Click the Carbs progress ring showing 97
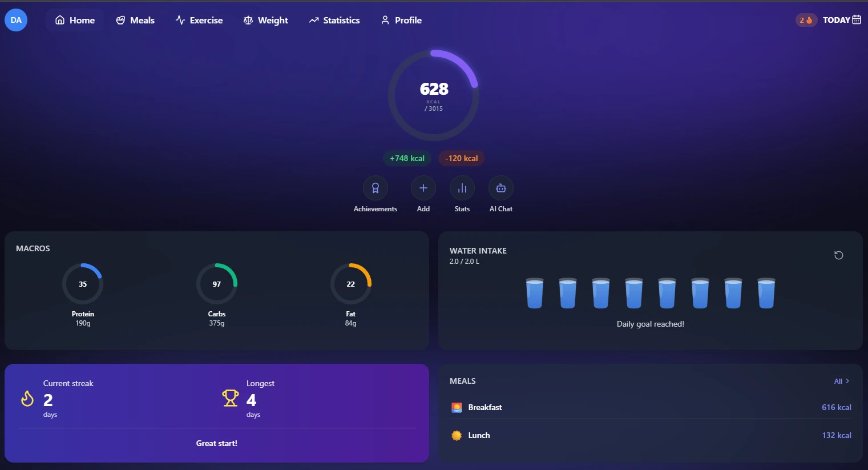 (217, 284)
